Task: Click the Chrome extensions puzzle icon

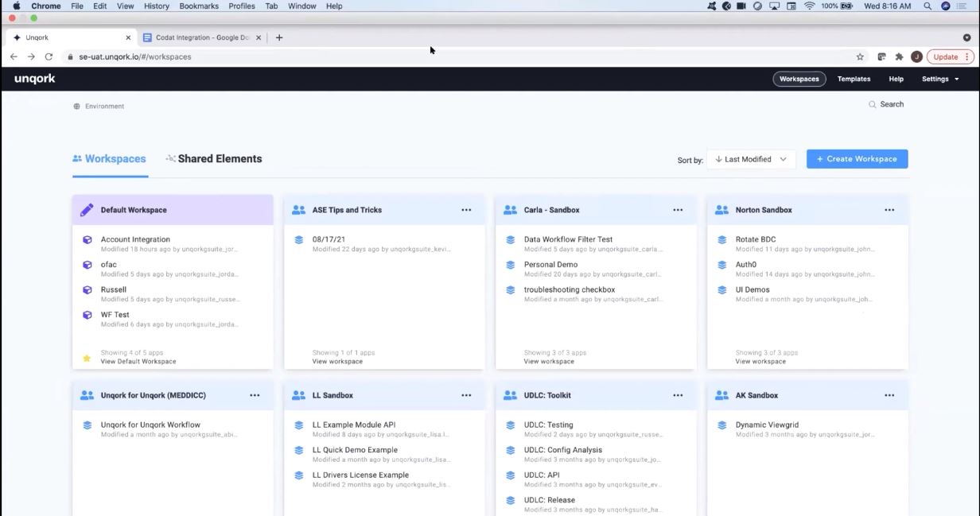Action: [898, 56]
